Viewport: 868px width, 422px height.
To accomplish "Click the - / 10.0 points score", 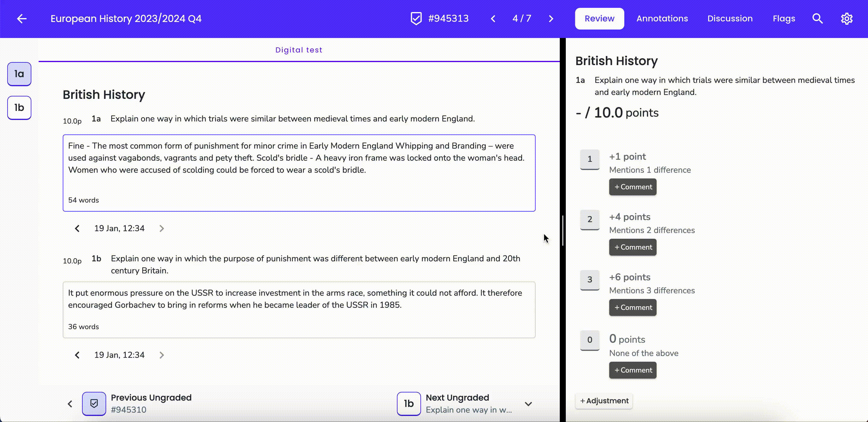I will [617, 113].
